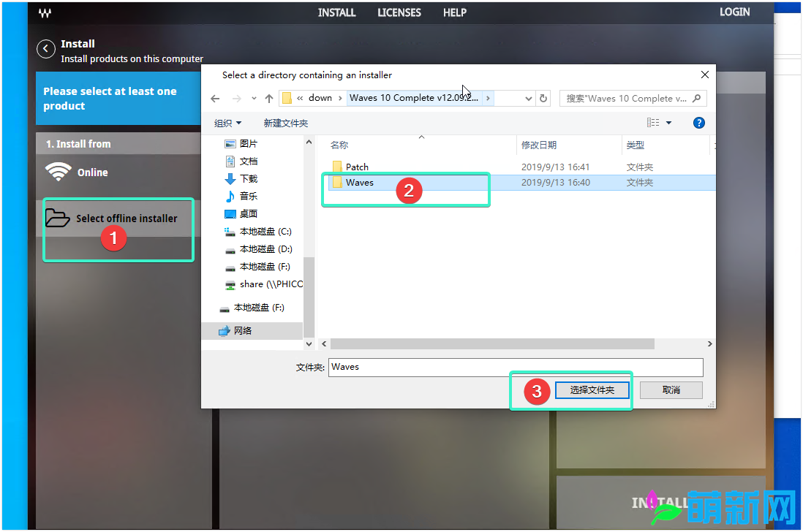Click the down breadcrumb segment

pyautogui.click(x=320, y=98)
